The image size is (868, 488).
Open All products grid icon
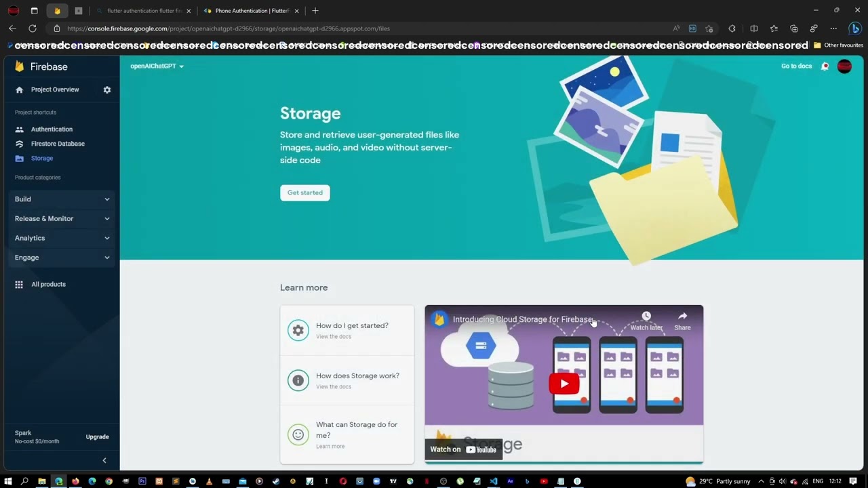coord(19,285)
